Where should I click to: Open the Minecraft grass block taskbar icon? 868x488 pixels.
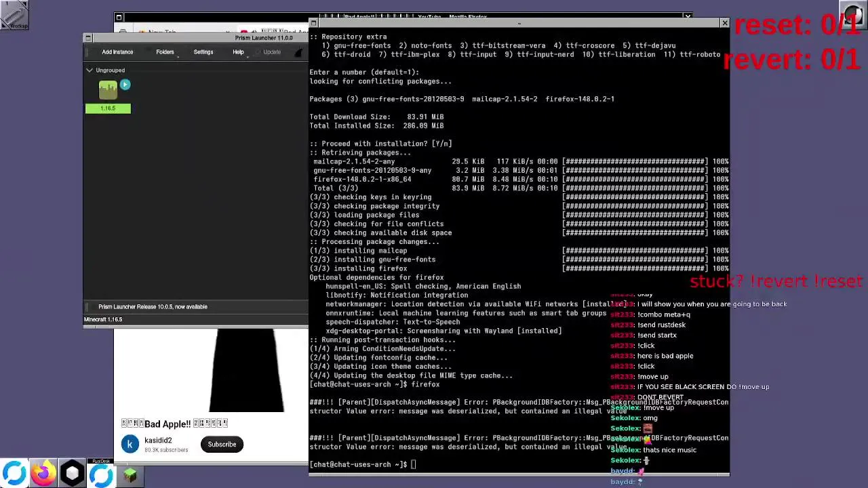point(130,474)
